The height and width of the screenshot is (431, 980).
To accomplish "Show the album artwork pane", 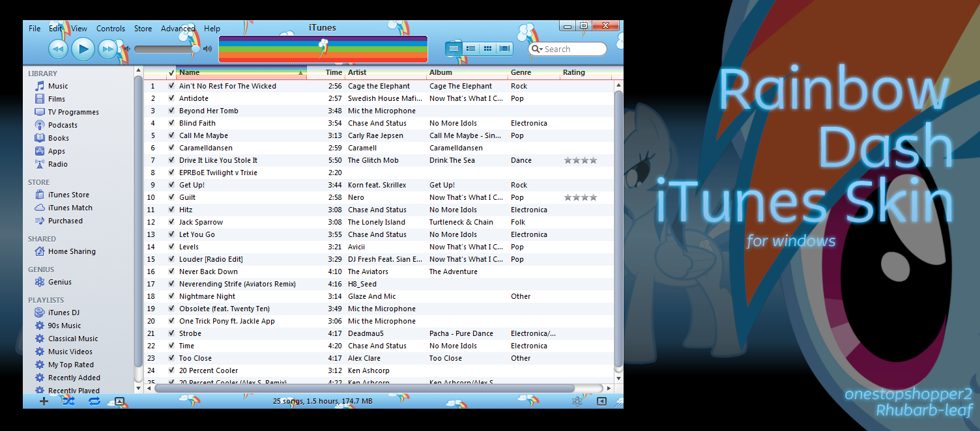I will pos(119,401).
